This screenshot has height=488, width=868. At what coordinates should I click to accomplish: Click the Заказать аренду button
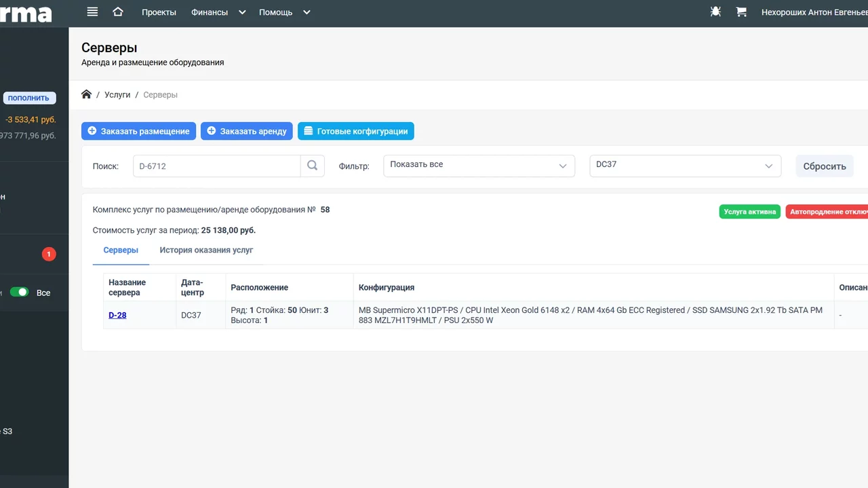pos(246,131)
